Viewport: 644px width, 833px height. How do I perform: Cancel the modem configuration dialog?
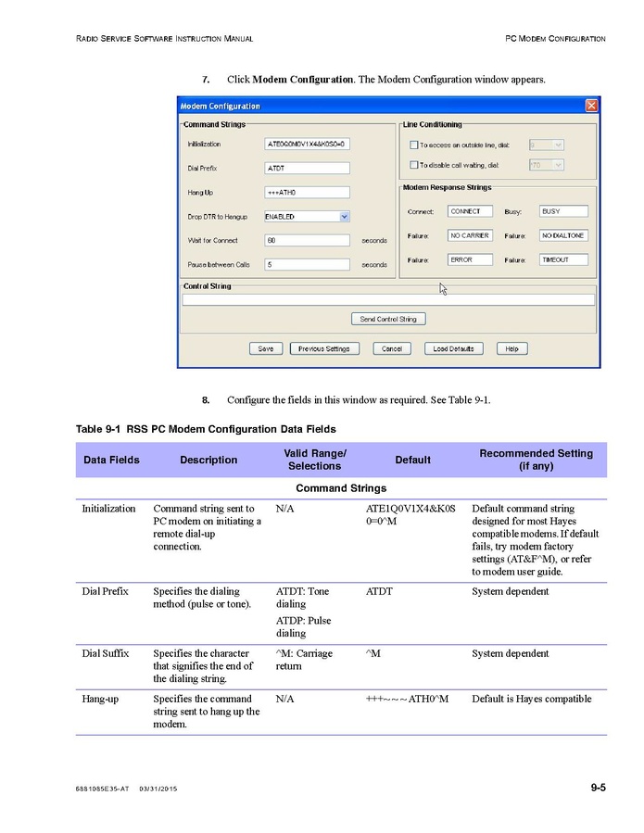coord(391,348)
